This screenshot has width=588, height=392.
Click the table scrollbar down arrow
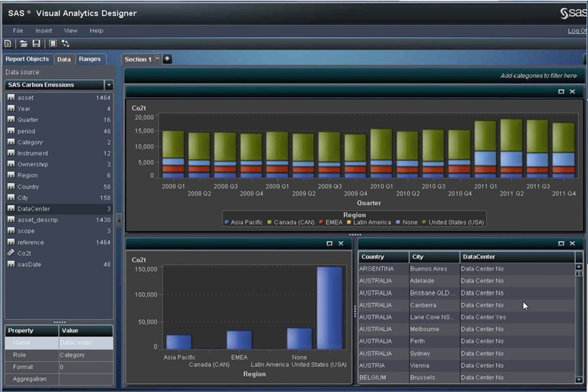coord(579,379)
